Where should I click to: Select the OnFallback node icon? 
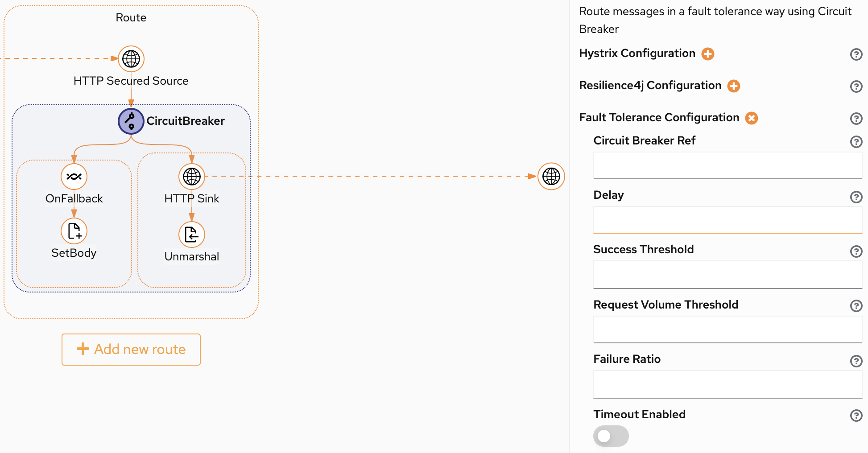click(74, 177)
